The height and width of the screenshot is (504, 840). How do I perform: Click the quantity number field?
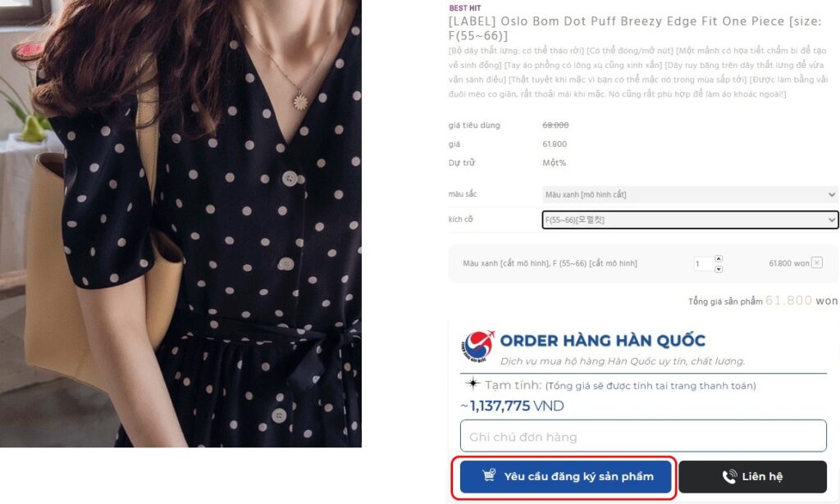(x=703, y=264)
